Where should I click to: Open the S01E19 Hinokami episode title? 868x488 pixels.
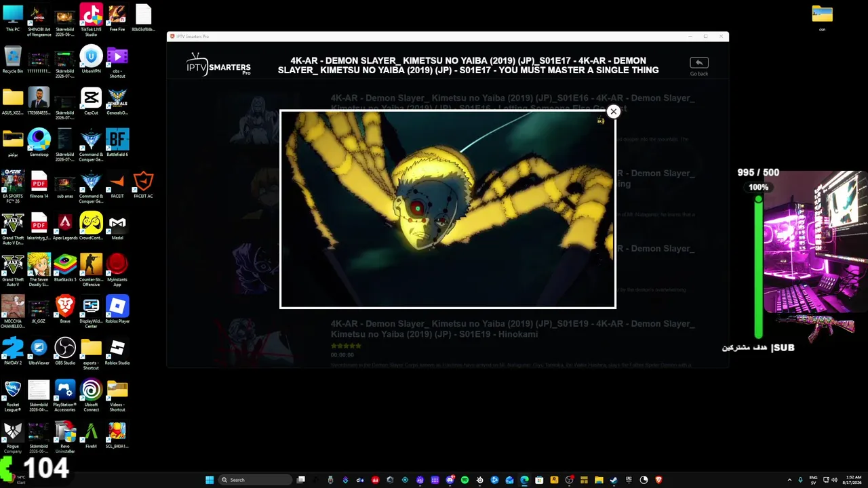pyautogui.click(x=513, y=329)
